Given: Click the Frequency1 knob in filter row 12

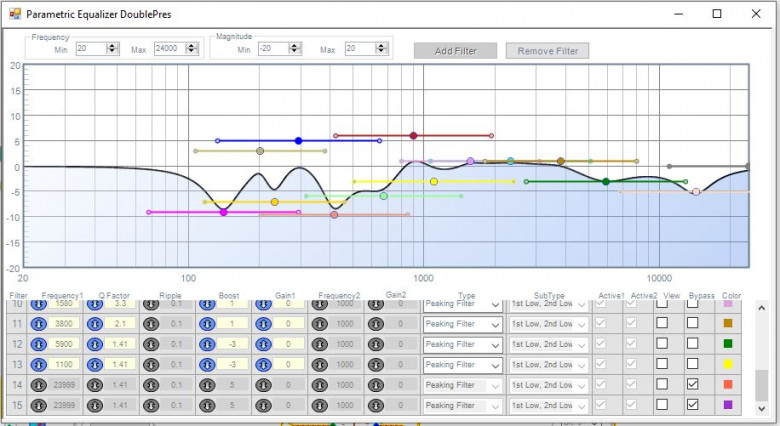Looking at the screenshot, I should [x=38, y=344].
